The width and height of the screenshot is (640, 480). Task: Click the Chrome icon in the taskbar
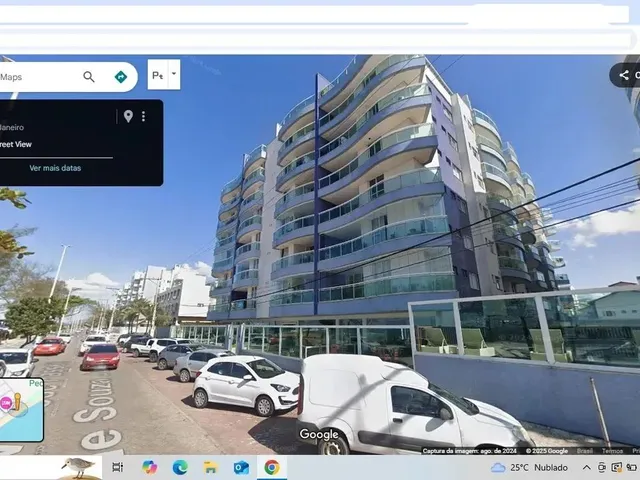[x=272, y=467]
